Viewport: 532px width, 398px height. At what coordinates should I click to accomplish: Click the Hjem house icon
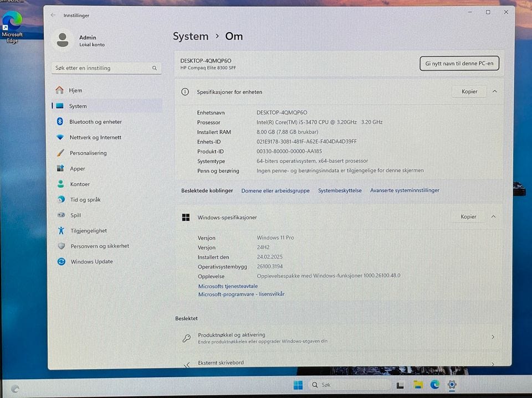pyautogui.click(x=59, y=90)
